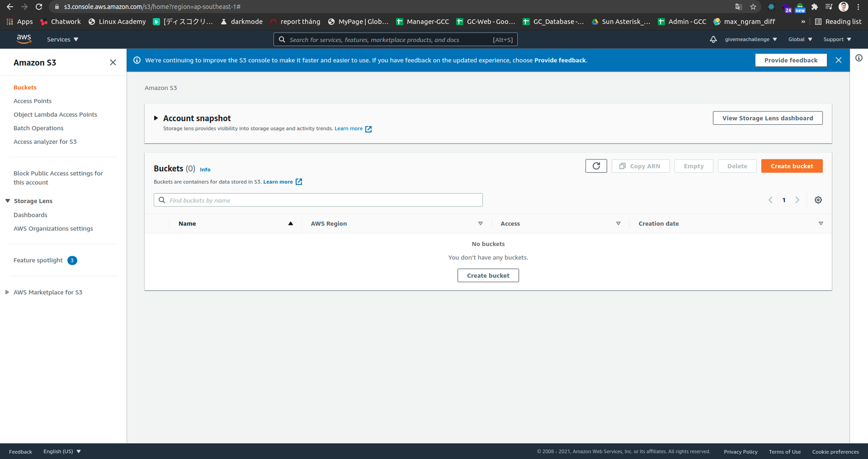Image resolution: width=868 pixels, height=459 pixels.
Task: Refresh the buckets list
Action: [x=596, y=166]
